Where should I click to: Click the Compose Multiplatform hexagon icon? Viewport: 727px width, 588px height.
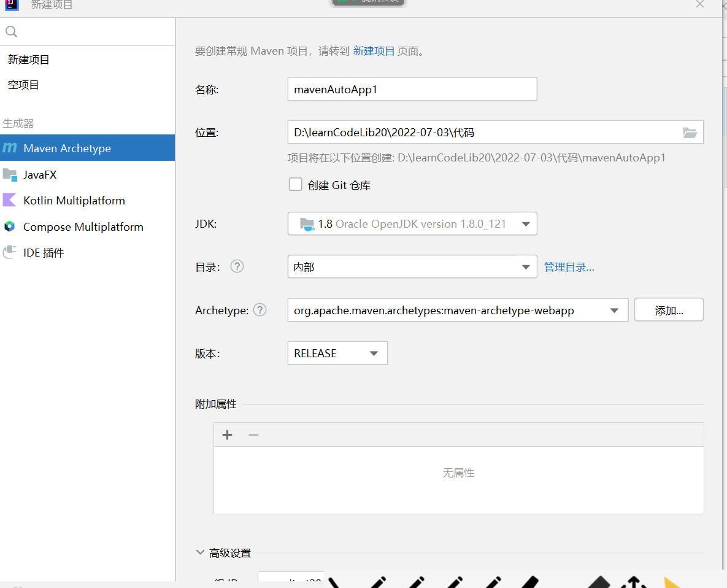[x=9, y=226]
